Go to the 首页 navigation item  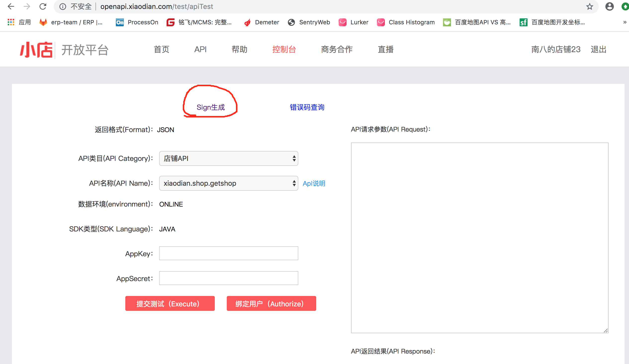point(162,49)
